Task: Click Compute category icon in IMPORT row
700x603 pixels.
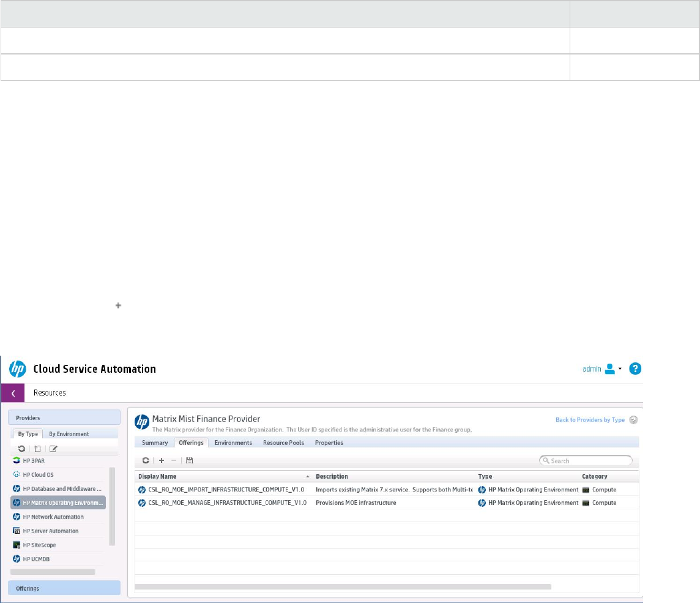Action: click(586, 490)
